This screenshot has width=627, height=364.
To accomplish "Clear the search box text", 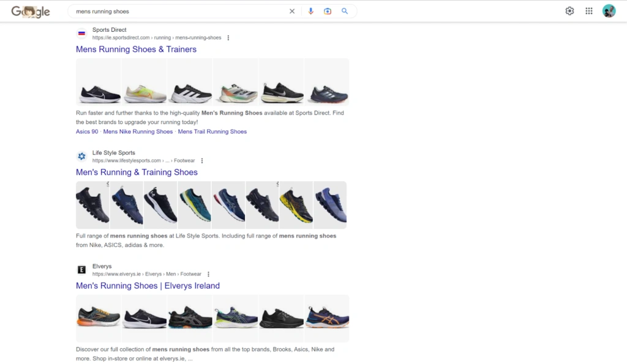I will tap(292, 11).
